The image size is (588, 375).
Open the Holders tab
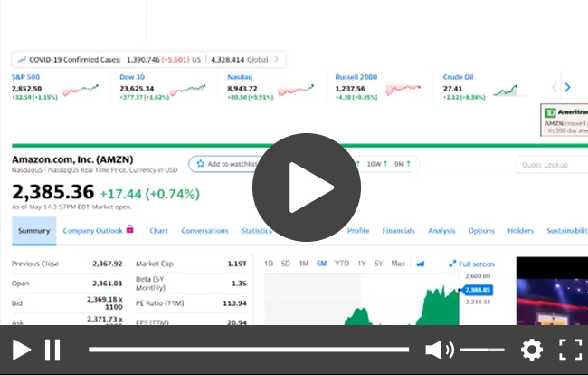pyautogui.click(x=520, y=231)
